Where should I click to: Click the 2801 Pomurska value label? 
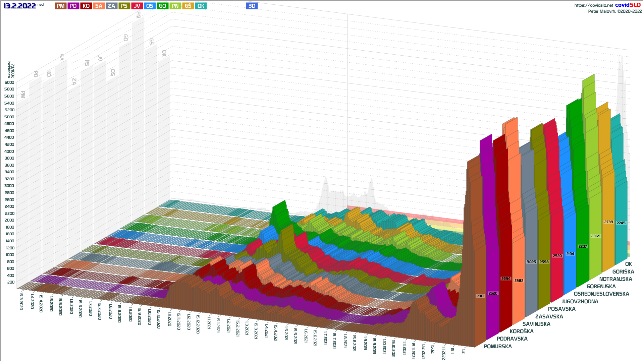click(480, 296)
